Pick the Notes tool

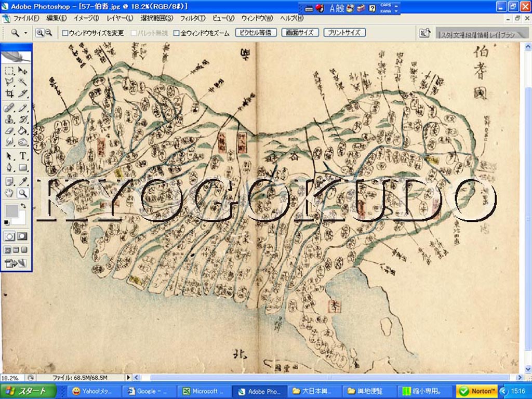(9, 181)
